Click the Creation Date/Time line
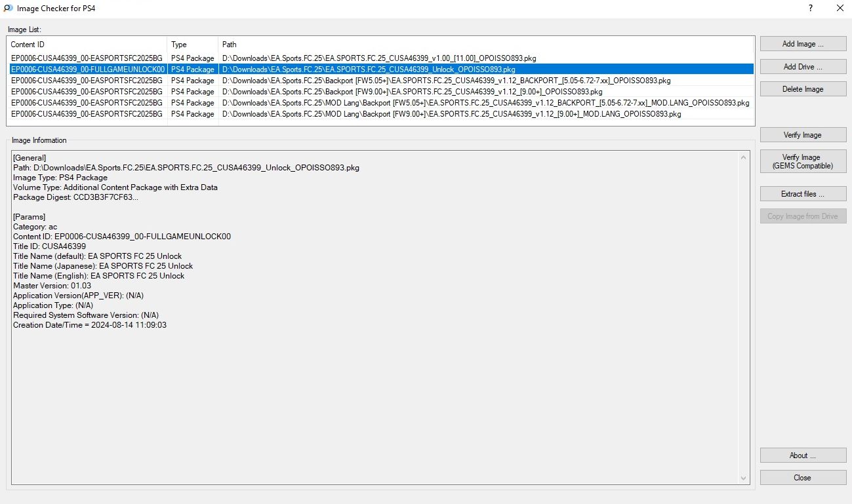The image size is (852, 504). click(x=90, y=325)
